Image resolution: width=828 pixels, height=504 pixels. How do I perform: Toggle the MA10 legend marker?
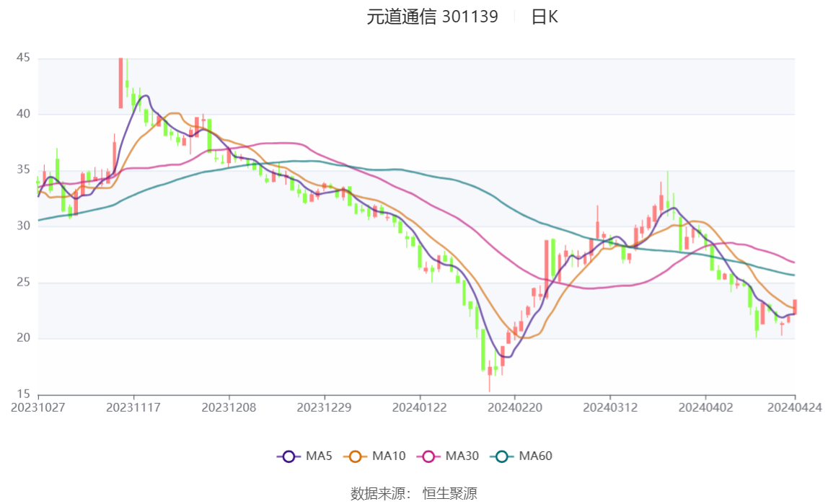click(x=374, y=456)
